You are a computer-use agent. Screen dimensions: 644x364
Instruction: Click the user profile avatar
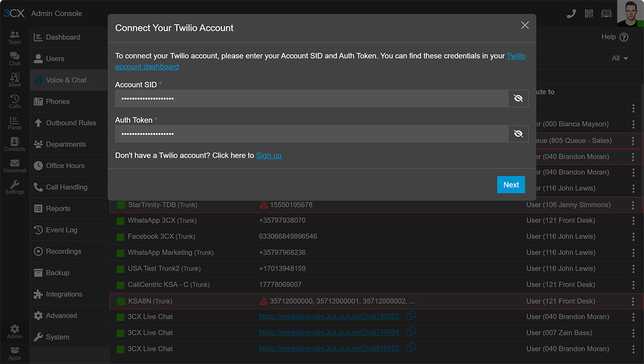coord(630,13)
